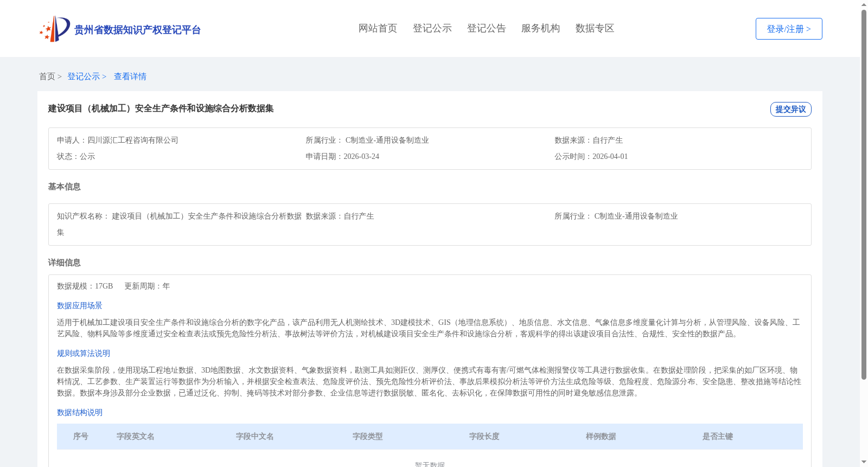Image resolution: width=868 pixels, height=467 pixels.
Task: Click the 登录/注册 button
Action: point(789,29)
